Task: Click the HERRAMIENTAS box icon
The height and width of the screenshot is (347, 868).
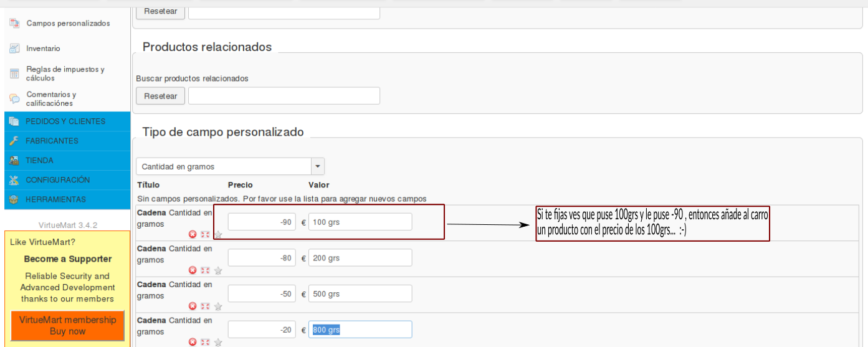Action: [14, 199]
